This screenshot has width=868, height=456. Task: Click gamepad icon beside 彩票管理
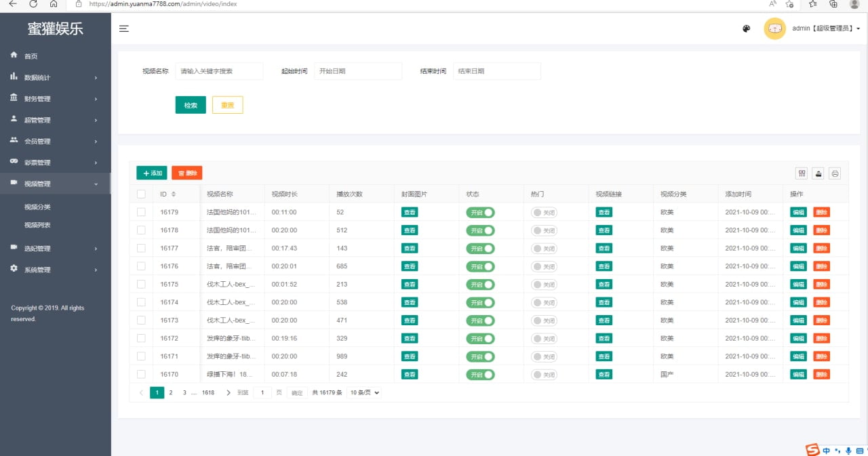point(14,161)
